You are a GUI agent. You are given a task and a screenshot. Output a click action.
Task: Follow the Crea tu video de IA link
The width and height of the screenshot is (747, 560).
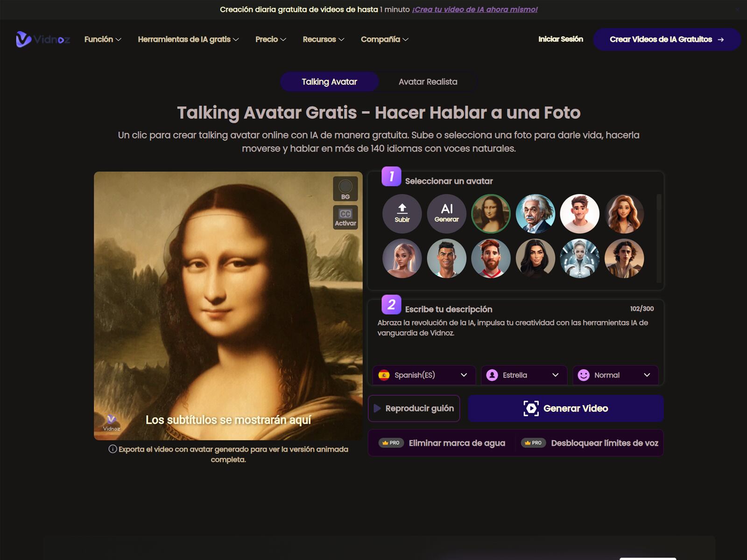pos(474,8)
